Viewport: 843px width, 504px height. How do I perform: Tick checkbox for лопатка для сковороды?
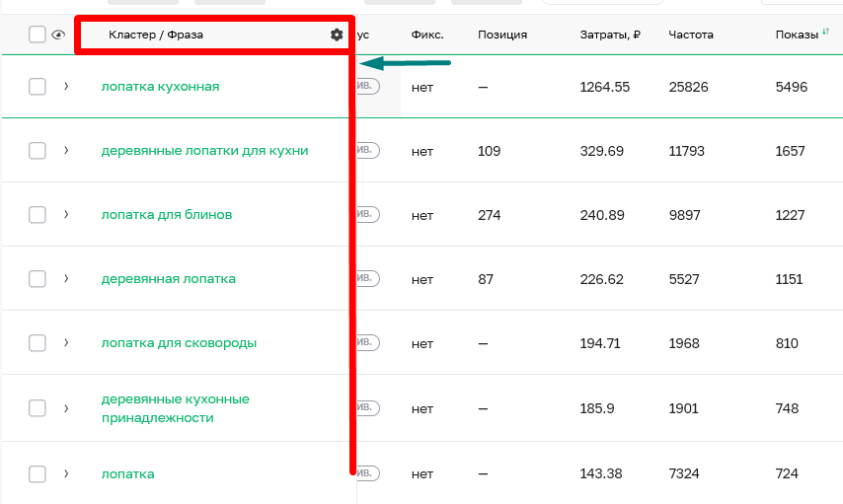click(38, 343)
